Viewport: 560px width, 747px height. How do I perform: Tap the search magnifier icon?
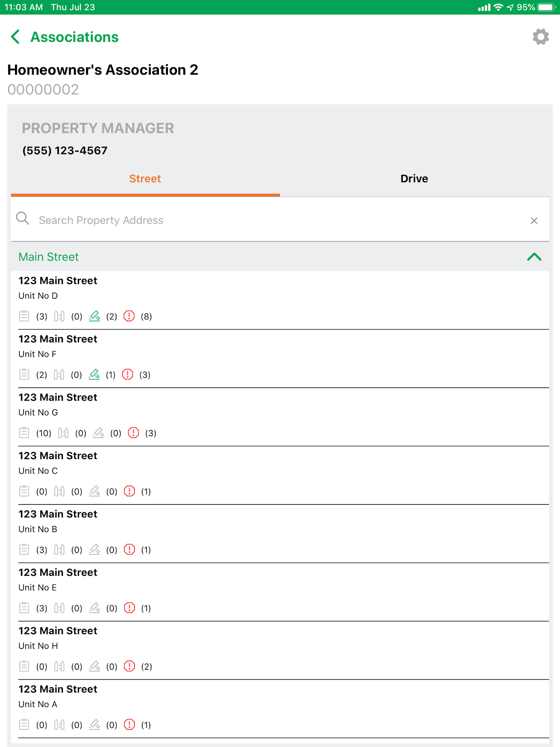pyautogui.click(x=23, y=218)
